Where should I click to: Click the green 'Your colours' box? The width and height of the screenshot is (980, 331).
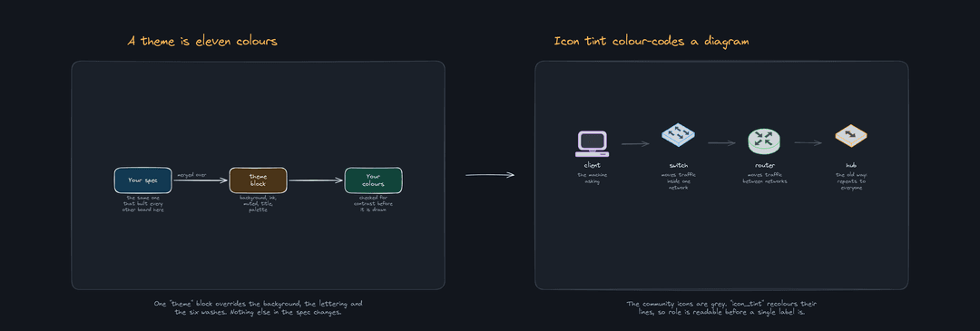click(x=373, y=180)
